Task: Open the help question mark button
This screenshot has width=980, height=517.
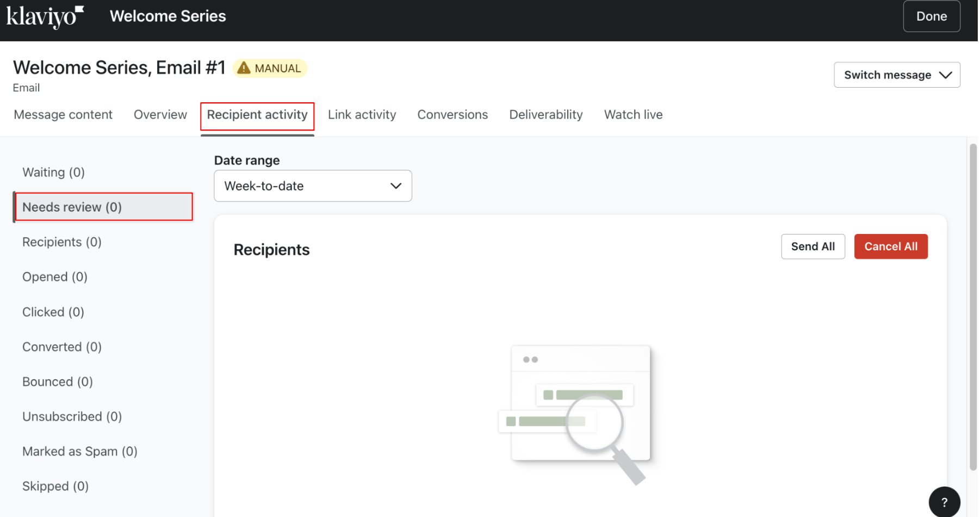Action: 944,502
